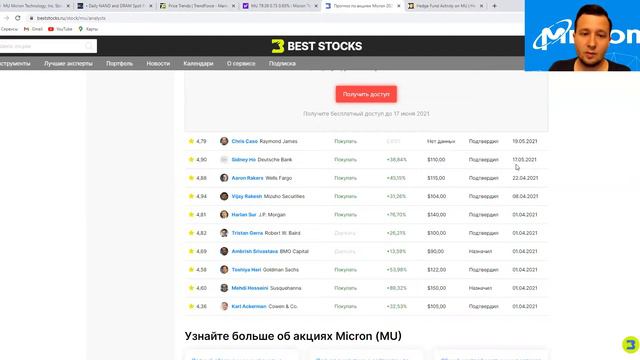Open analyst Chris Caso's profile link
The image size is (640, 360).
coord(244,141)
